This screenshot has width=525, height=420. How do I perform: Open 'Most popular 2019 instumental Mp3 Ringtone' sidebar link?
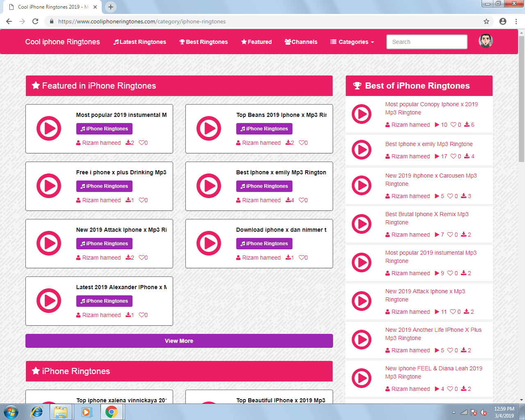click(431, 257)
